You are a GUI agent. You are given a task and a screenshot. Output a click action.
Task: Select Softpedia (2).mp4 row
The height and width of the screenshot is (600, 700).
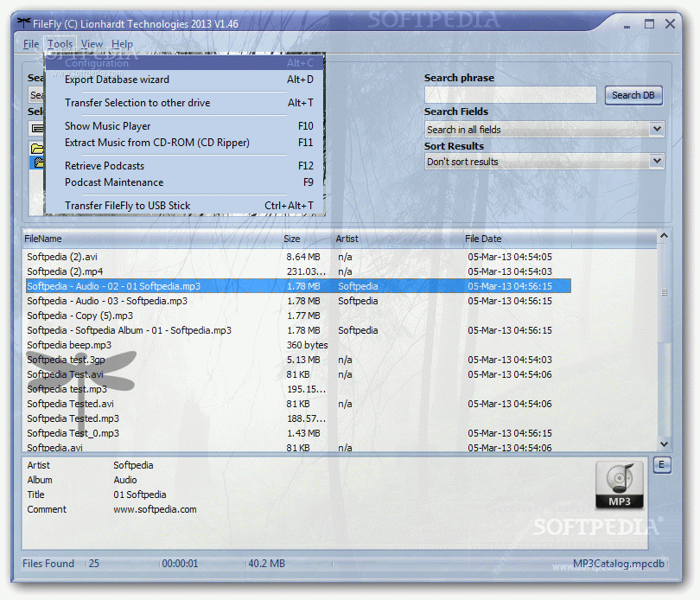coord(298,271)
